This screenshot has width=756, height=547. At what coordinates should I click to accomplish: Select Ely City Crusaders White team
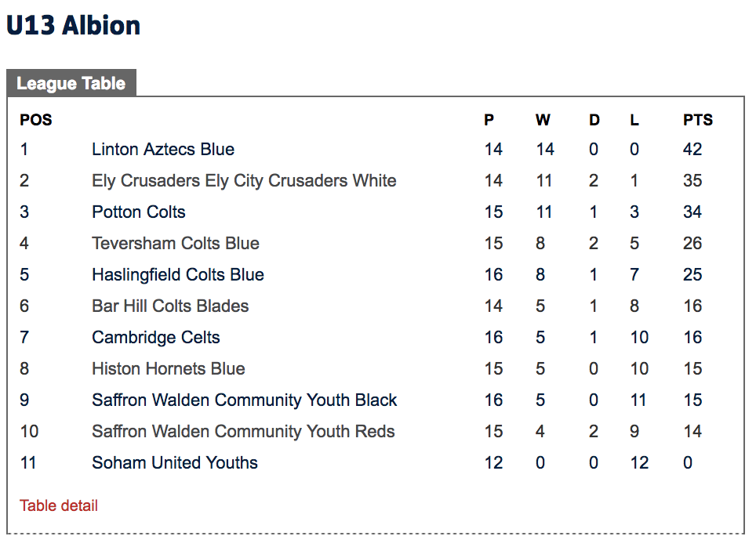click(x=244, y=181)
